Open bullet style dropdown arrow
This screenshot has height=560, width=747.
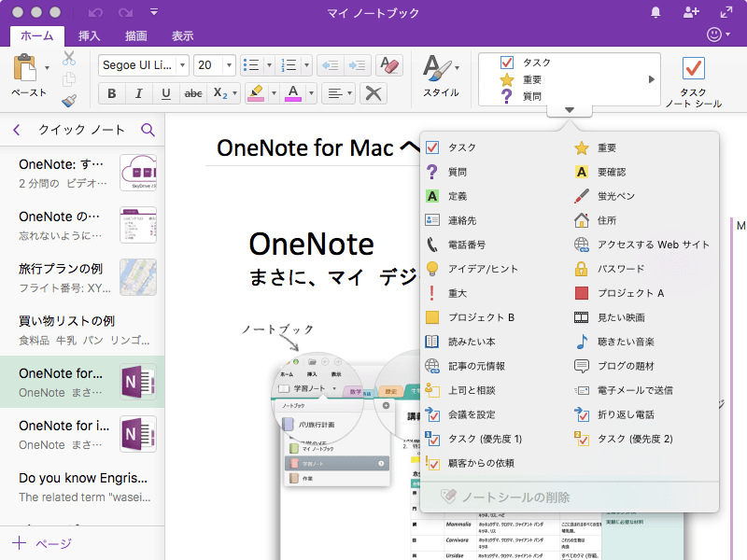pos(269,64)
